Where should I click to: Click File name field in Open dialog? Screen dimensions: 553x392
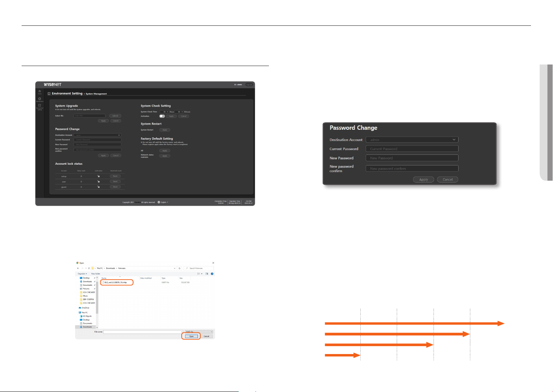143,332
